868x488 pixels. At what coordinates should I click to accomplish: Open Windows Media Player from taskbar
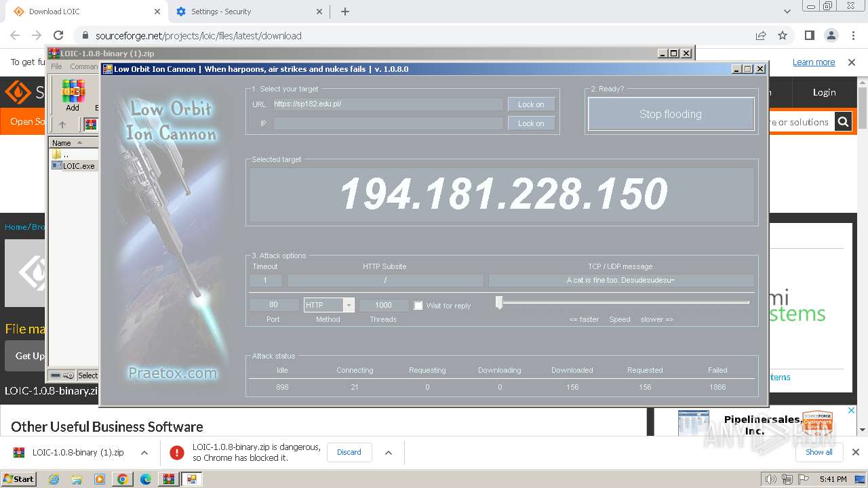point(100,479)
